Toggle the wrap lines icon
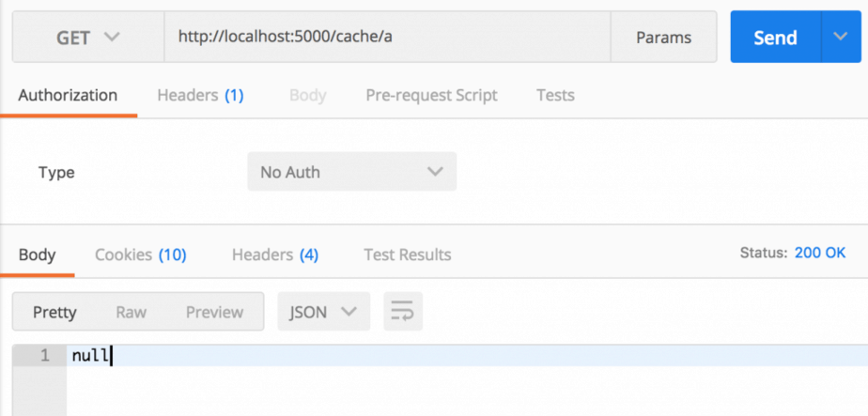Image resolution: width=868 pixels, height=416 pixels. (402, 311)
